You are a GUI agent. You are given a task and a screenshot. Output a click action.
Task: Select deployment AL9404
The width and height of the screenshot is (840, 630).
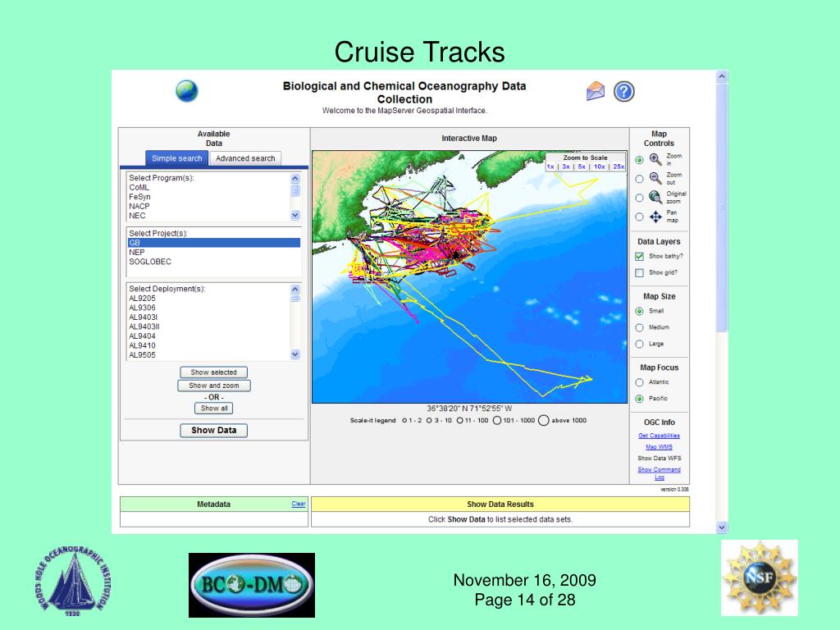coord(209,336)
